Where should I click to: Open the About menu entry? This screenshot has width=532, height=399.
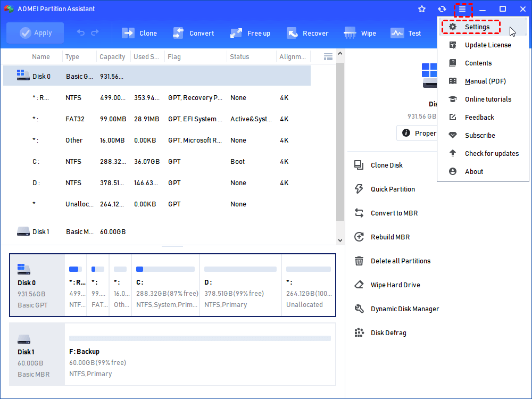483,171
